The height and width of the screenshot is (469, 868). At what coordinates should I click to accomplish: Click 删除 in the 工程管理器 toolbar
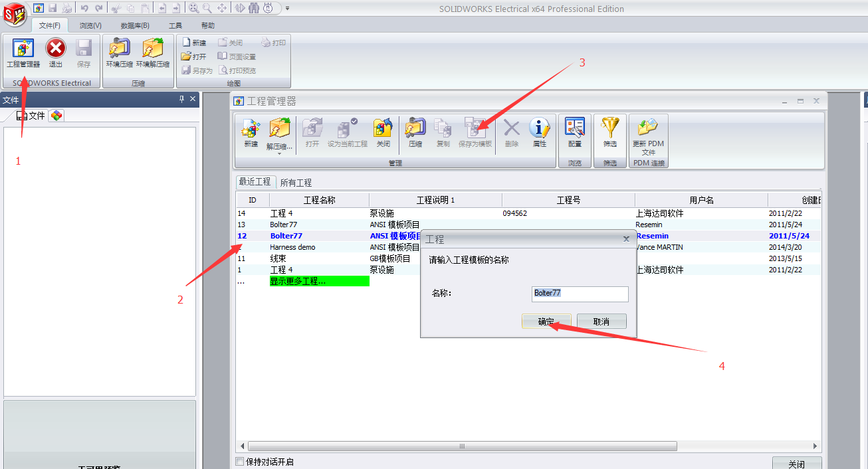pyautogui.click(x=512, y=133)
